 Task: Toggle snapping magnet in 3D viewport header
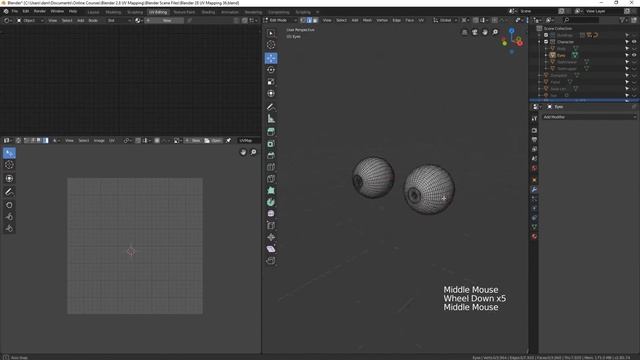pyautogui.click(x=476, y=20)
